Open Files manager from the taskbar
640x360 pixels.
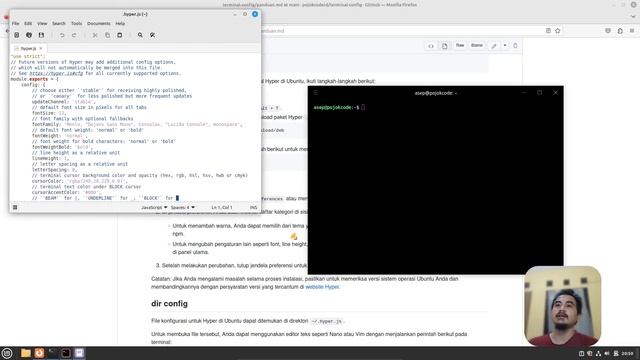[x=26, y=353]
